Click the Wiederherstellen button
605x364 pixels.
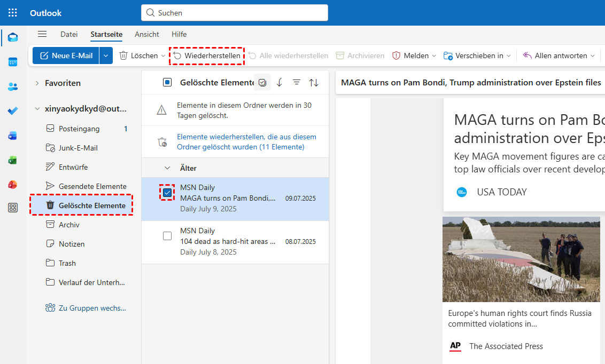[x=207, y=56]
